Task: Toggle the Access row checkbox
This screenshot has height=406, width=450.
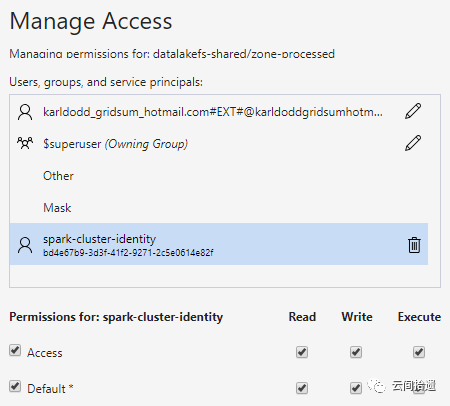Action: click(15, 350)
